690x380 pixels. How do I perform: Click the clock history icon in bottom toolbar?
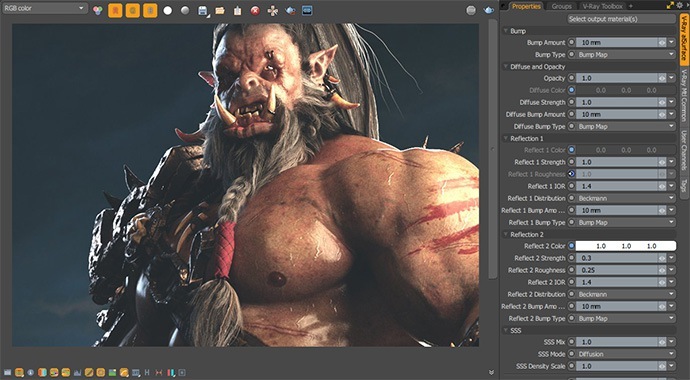(x=31, y=373)
